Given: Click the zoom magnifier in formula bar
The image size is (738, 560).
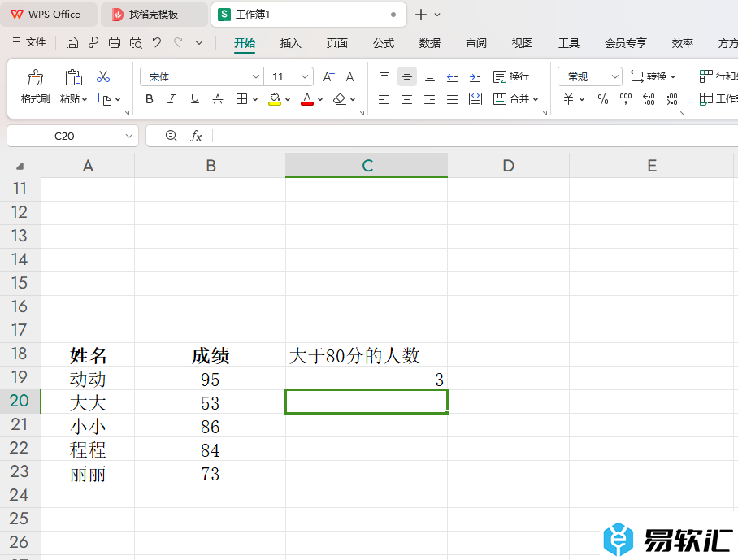Looking at the screenshot, I should tap(171, 136).
